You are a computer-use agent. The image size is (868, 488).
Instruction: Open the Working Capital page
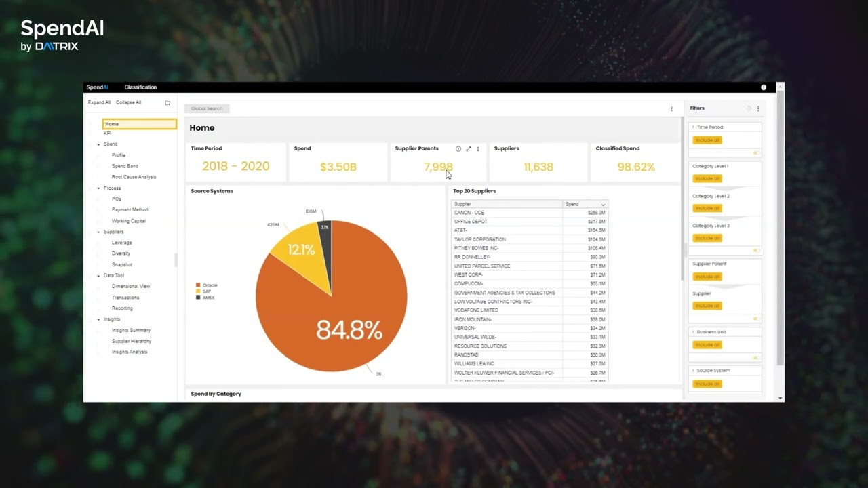click(x=128, y=221)
